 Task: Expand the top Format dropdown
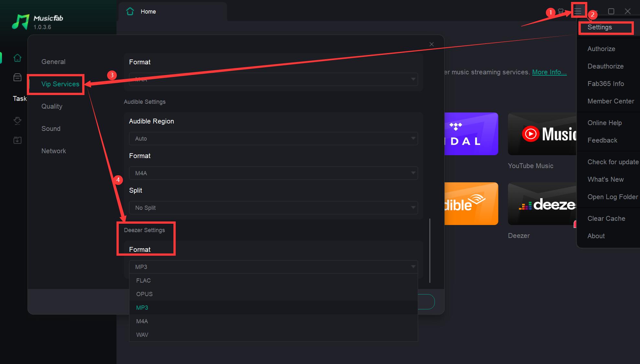point(273,80)
